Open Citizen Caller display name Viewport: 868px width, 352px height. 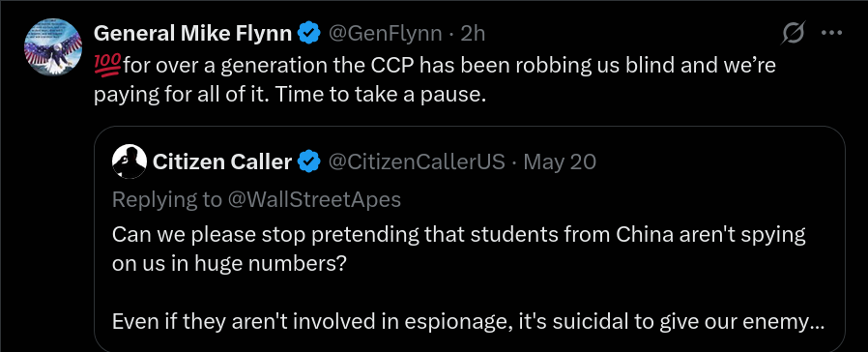(x=222, y=162)
